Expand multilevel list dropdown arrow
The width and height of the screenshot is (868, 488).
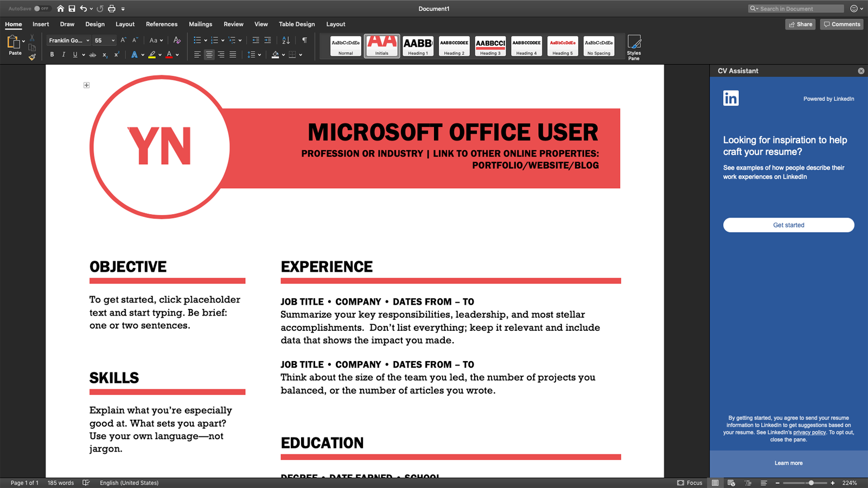240,41
